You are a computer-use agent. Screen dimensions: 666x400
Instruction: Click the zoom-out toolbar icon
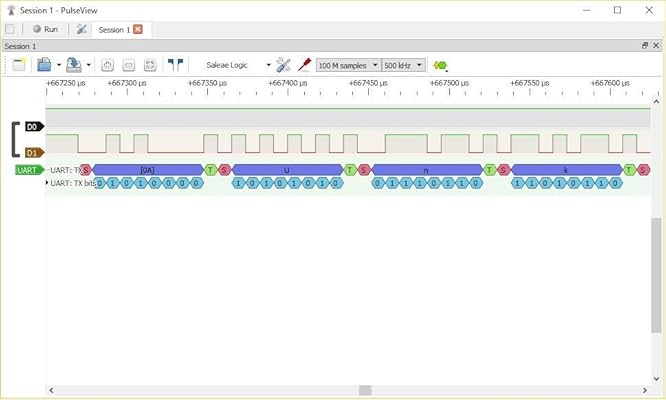(x=128, y=65)
